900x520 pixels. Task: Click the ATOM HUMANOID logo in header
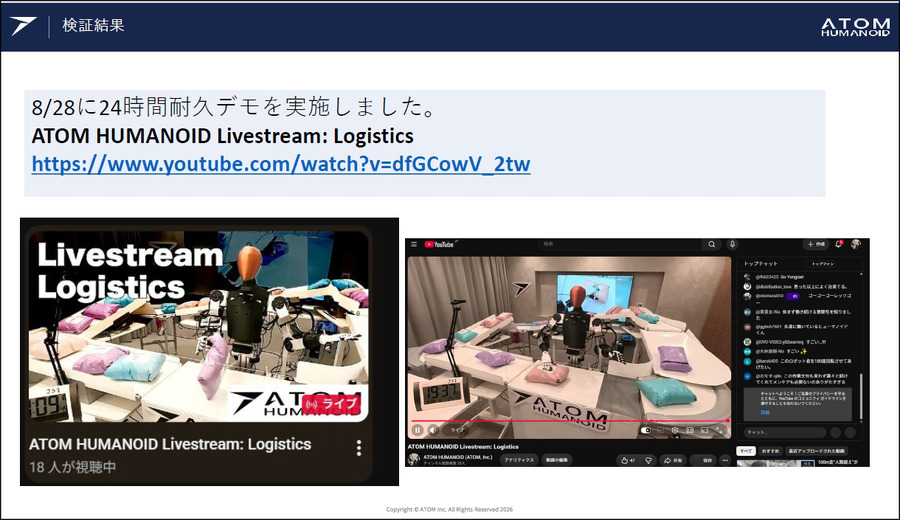855,27
